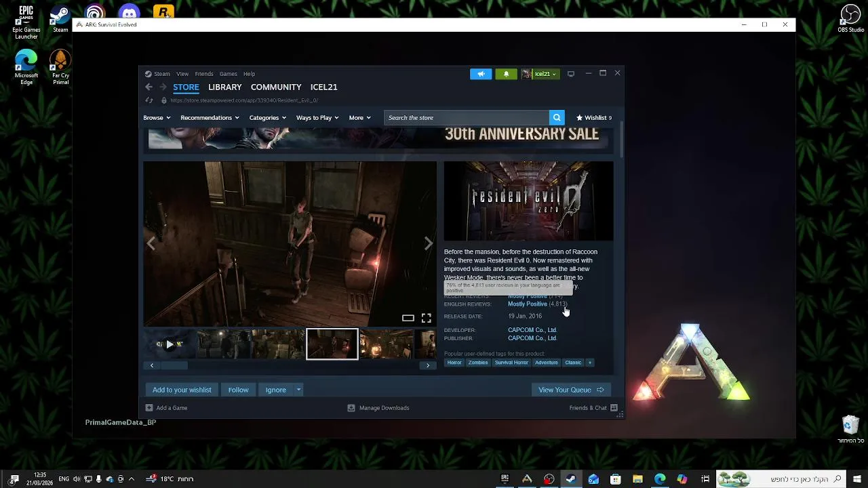Click the ARK icon in the taskbar
868x488 pixels.
click(527, 479)
